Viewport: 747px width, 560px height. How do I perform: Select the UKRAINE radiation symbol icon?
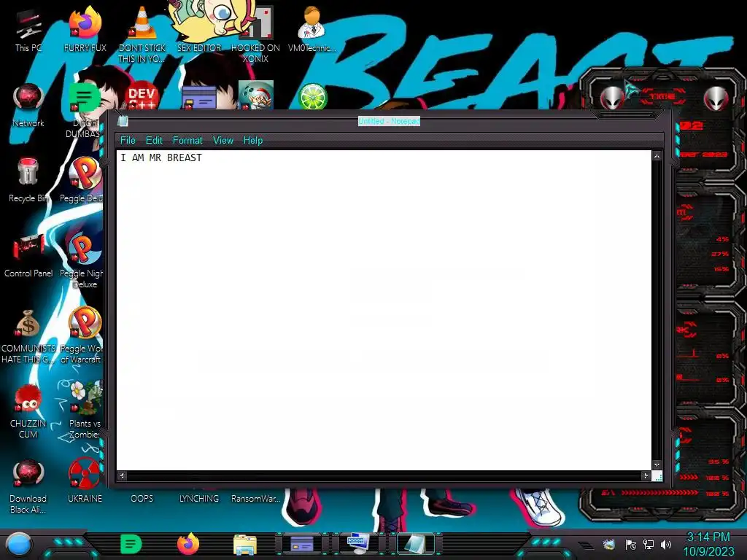tap(85, 480)
